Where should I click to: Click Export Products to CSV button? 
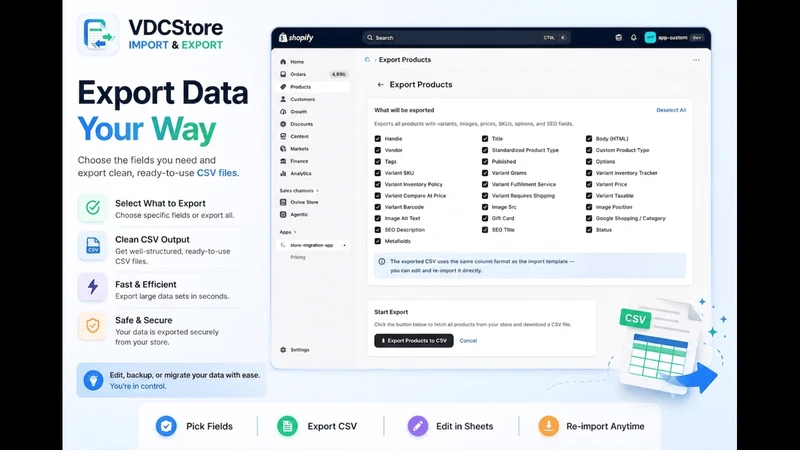coord(414,340)
